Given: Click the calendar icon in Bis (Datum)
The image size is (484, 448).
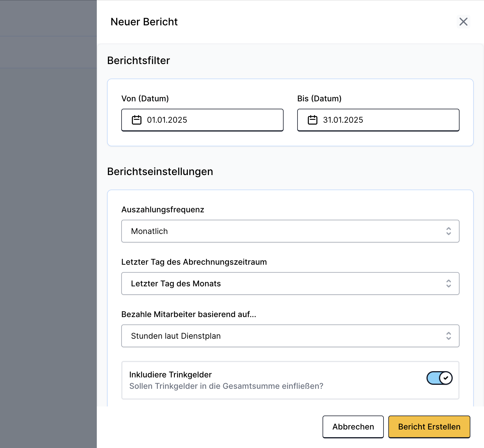Looking at the screenshot, I should 313,120.
